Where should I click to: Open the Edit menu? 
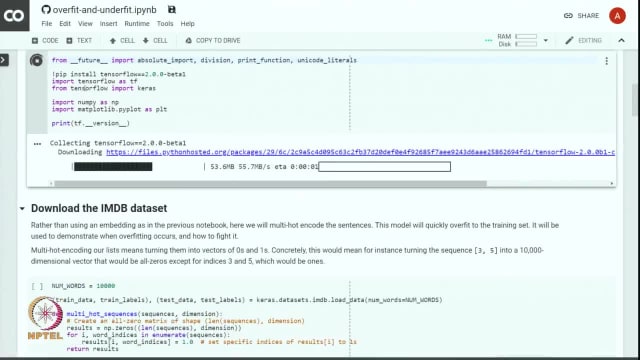(65, 24)
